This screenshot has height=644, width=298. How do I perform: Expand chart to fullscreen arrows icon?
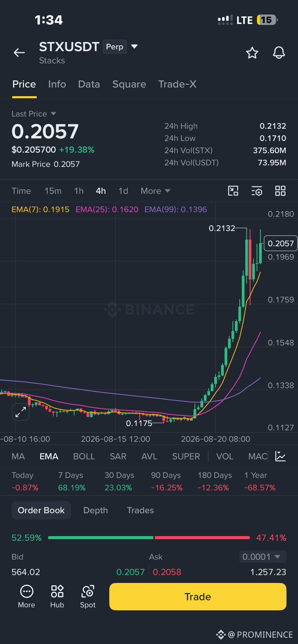point(21,412)
